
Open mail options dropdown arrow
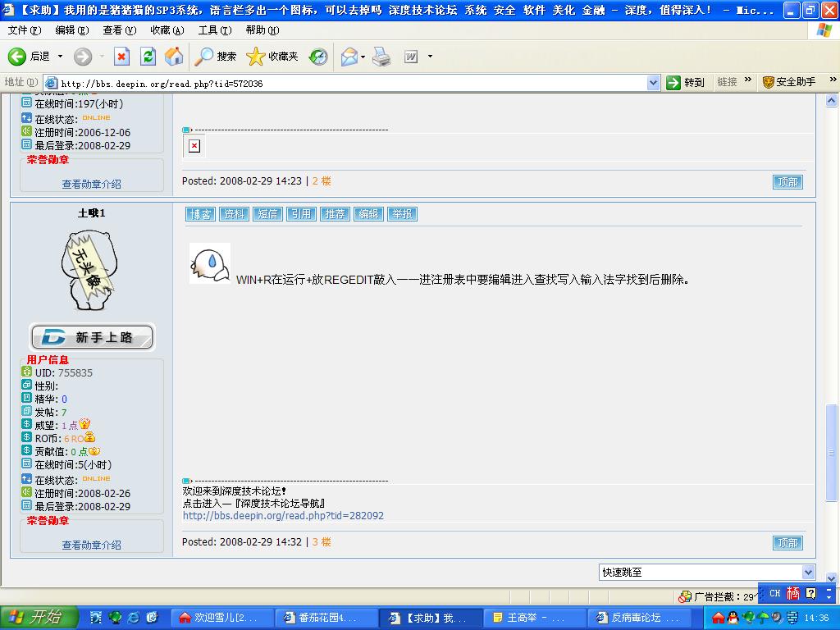363,57
